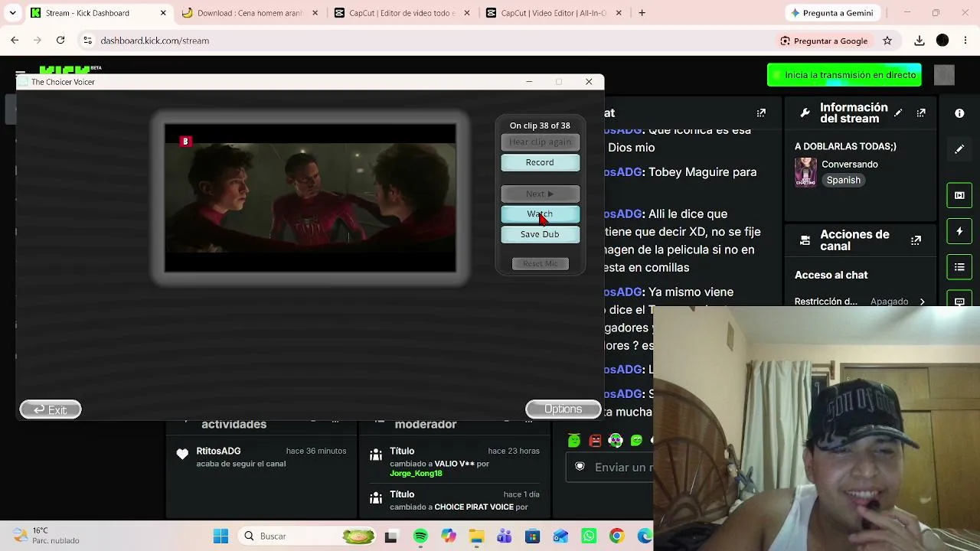The width and height of the screenshot is (980, 551).
Task: Go back with browser back arrow
Action: click(x=15, y=41)
